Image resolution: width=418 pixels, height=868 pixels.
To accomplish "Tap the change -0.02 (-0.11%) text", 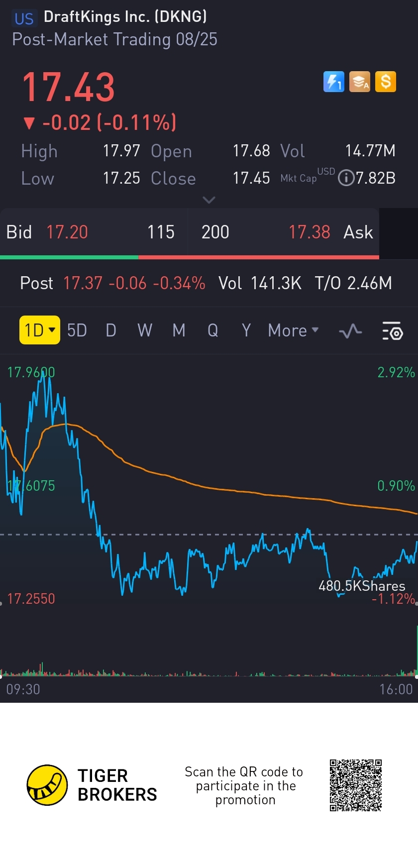I will coord(109,122).
